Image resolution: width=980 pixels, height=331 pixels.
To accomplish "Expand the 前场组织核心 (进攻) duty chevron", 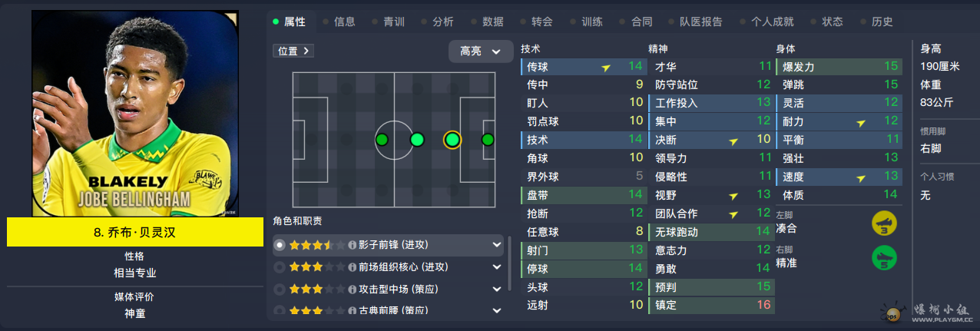I will 497,267.
